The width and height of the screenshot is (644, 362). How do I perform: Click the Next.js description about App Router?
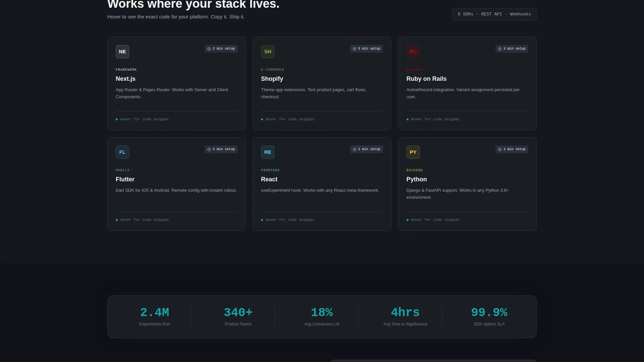coord(172,93)
